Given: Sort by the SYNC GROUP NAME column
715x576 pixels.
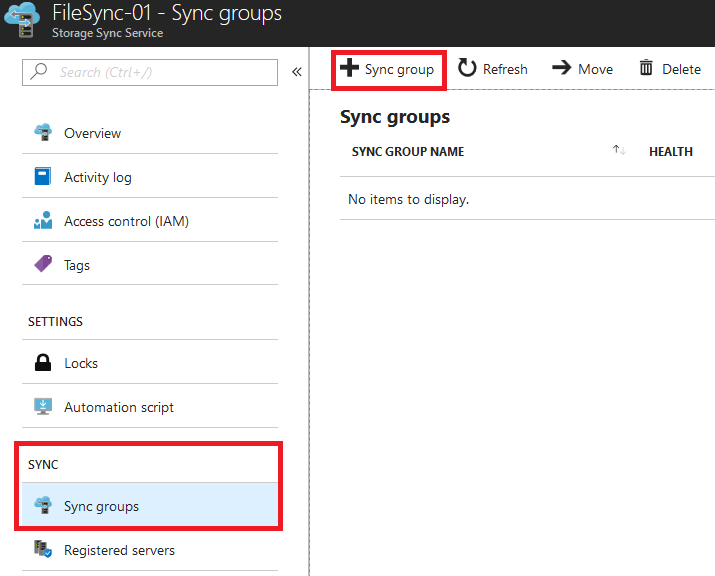Looking at the screenshot, I should [408, 151].
